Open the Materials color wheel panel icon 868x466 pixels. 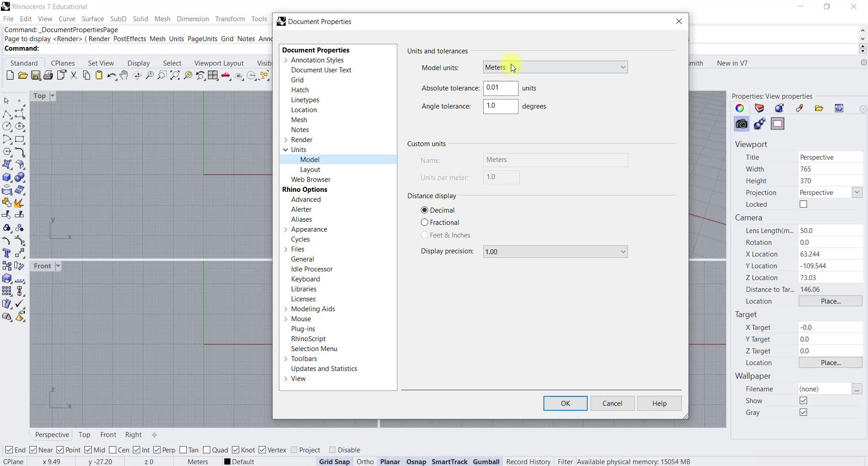tap(740, 108)
